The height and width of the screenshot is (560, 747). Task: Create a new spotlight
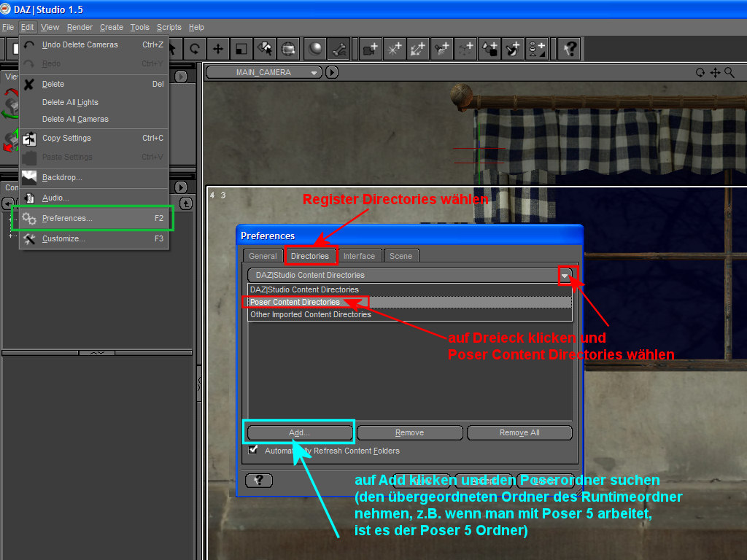coord(441,49)
